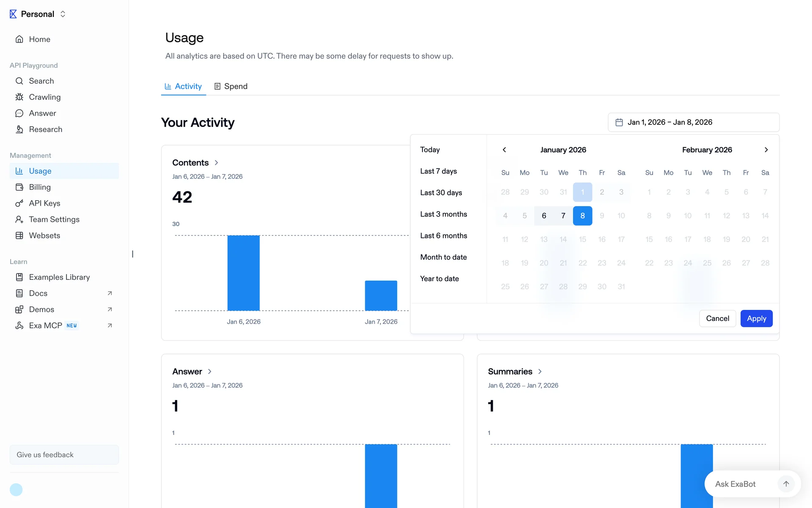Screen dimensions: 812x508
Task: Click the Answer chat bubble icon
Action: pyautogui.click(x=19, y=113)
